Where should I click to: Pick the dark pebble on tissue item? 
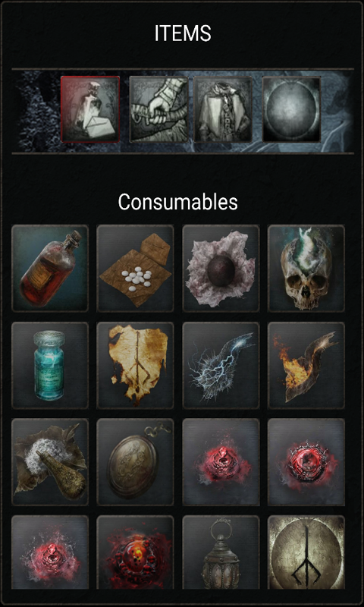point(221,269)
